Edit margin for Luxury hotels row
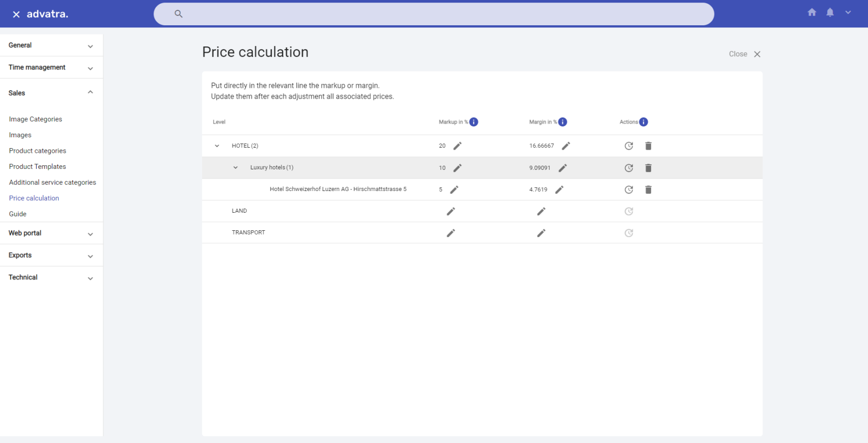This screenshot has width=868, height=443. pos(563,168)
